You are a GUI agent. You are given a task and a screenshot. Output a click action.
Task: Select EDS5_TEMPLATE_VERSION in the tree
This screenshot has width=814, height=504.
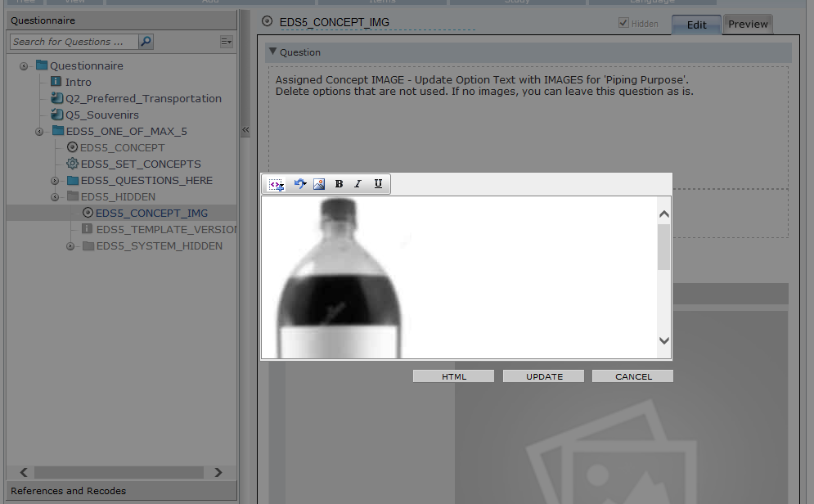pyautogui.click(x=166, y=229)
